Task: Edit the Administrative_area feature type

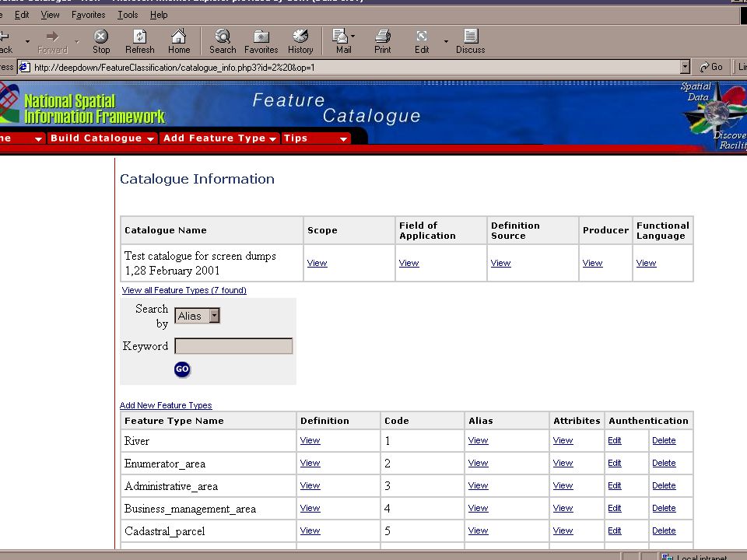Action: [x=615, y=485]
